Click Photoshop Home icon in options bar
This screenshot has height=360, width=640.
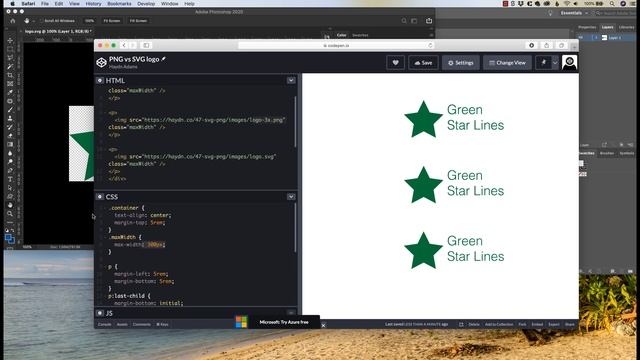pos(13,21)
